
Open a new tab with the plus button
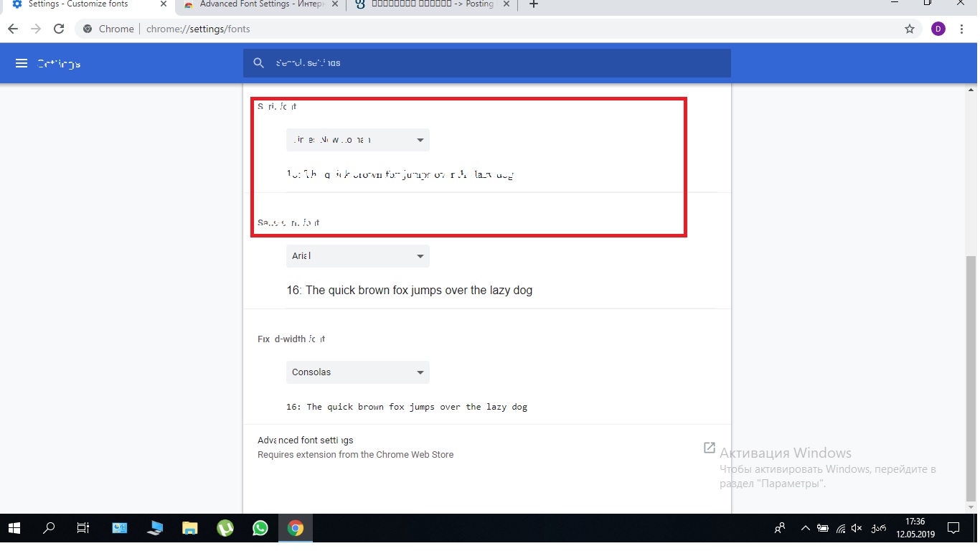click(x=533, y=4)
